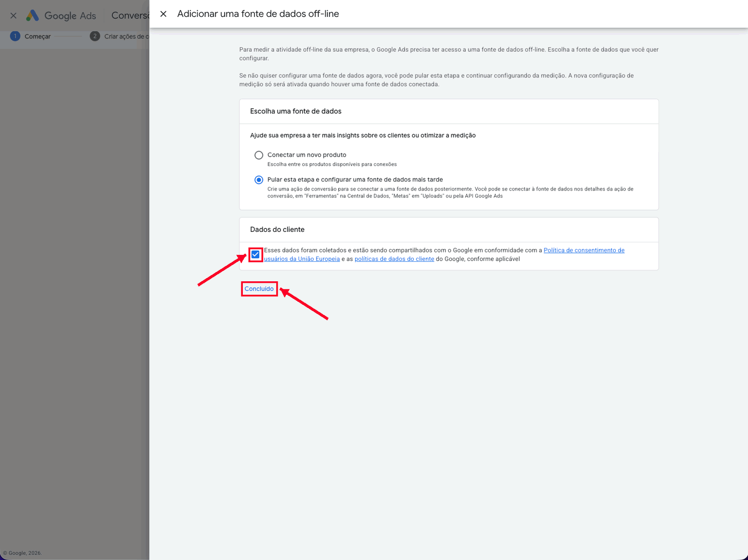The image size is (748, 560).
Task: Open the 'Política de consentimento de' link
Action: click(x=584, y=250)
